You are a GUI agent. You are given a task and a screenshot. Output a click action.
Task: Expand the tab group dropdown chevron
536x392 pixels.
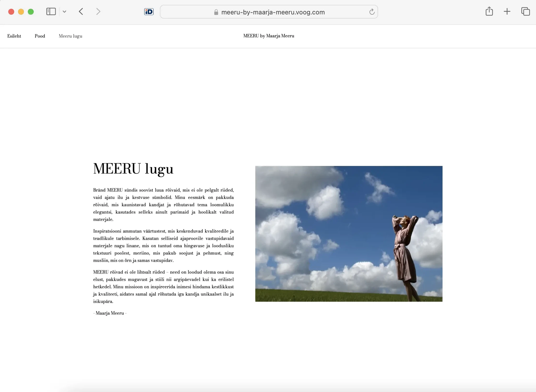click(64, 12)
